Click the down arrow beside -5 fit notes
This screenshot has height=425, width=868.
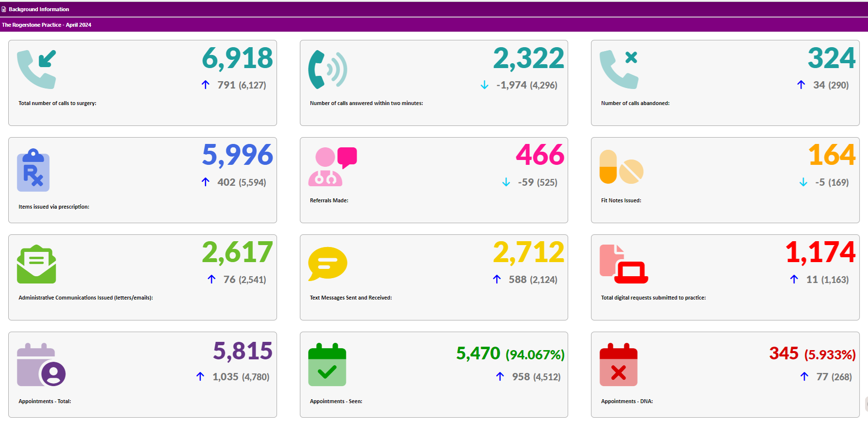pos(803,182)
